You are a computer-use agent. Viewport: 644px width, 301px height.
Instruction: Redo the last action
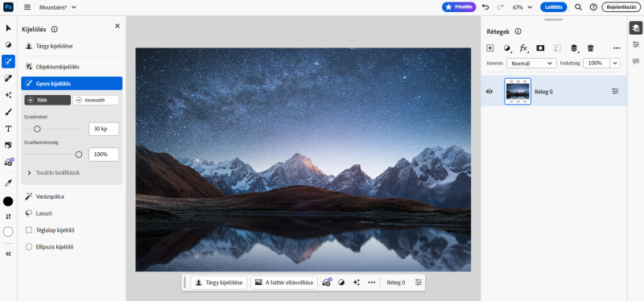[x=500, y=7]
